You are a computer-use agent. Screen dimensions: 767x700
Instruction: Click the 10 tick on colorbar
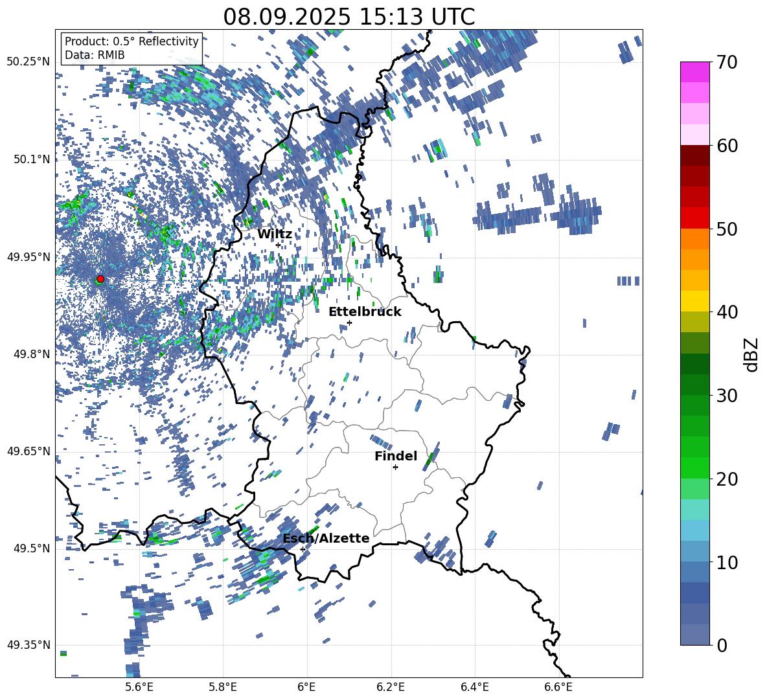726,562
